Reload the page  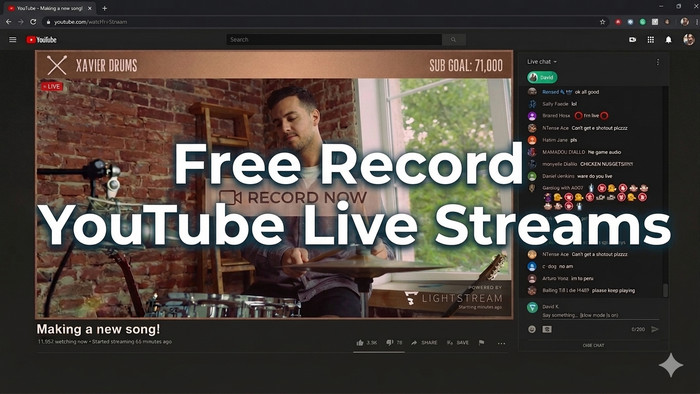pos(33,21)
